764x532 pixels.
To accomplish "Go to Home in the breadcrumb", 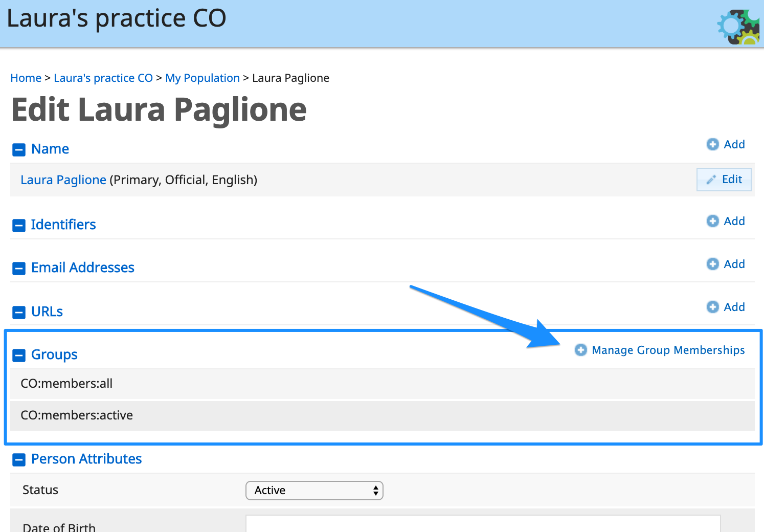I will [x=26, y=78].
